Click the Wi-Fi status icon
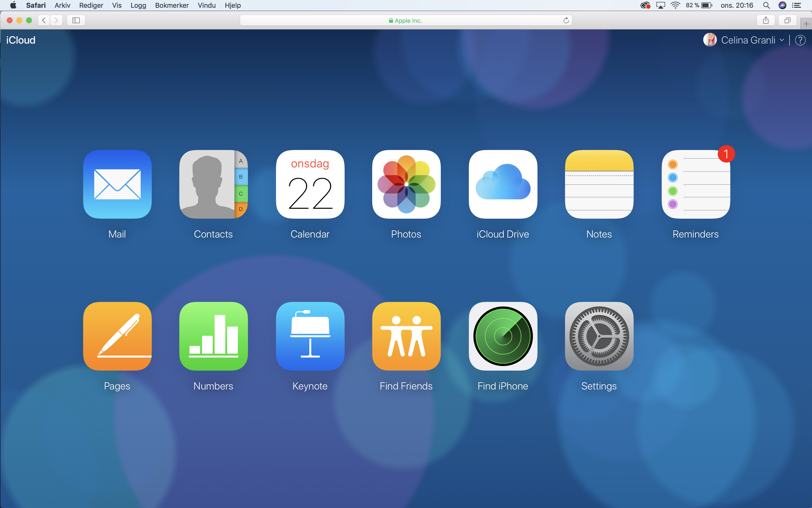 click(675, 5)
